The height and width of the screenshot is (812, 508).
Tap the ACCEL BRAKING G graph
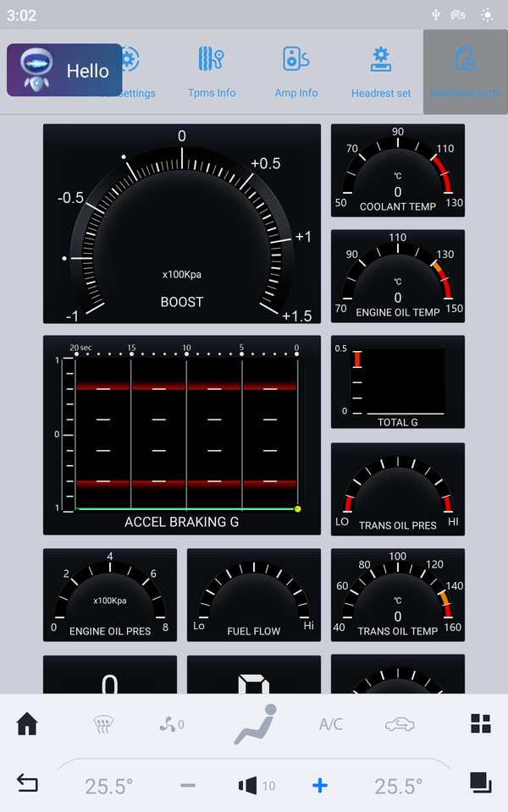coord(182,435)
